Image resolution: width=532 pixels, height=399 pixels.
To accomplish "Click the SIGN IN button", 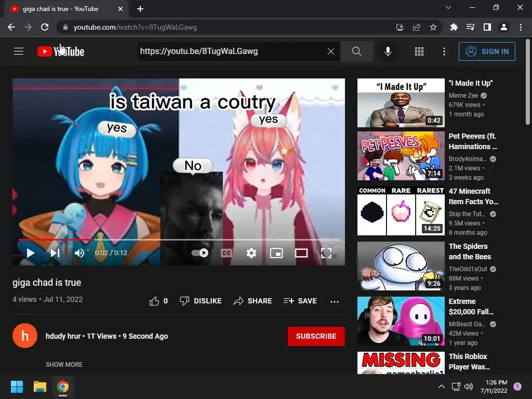I will click(x=487, y=51).
